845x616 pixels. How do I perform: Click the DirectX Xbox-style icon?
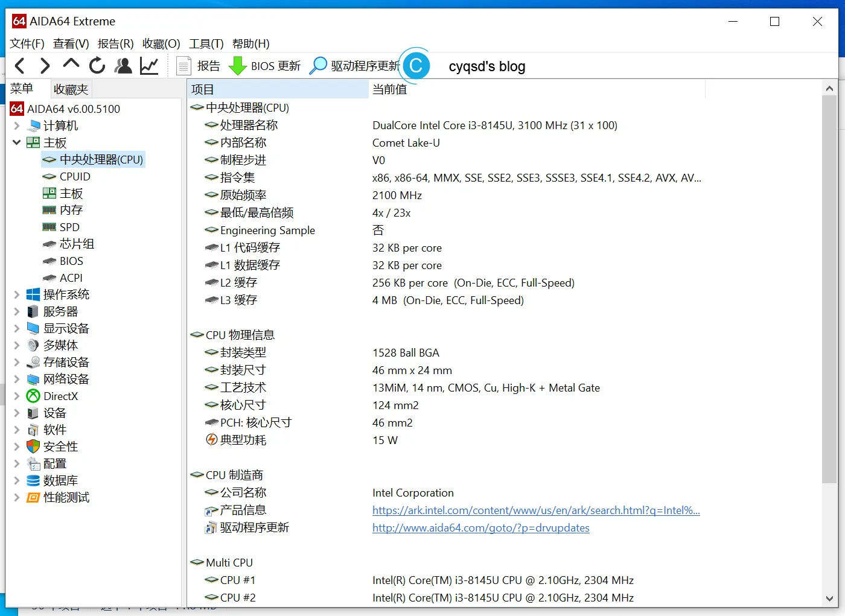point(33,396)
